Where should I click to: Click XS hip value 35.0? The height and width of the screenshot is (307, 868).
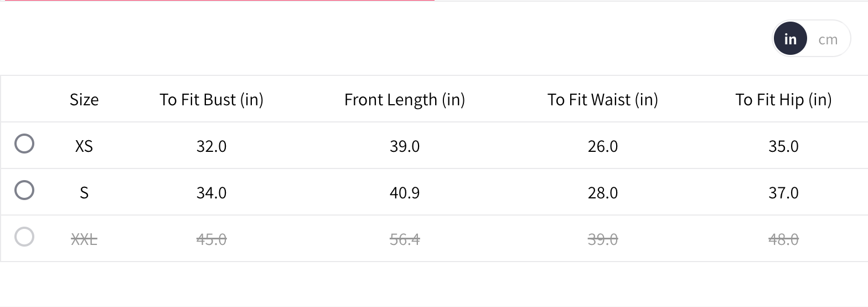pyautogui.click(x=783, y=146)
